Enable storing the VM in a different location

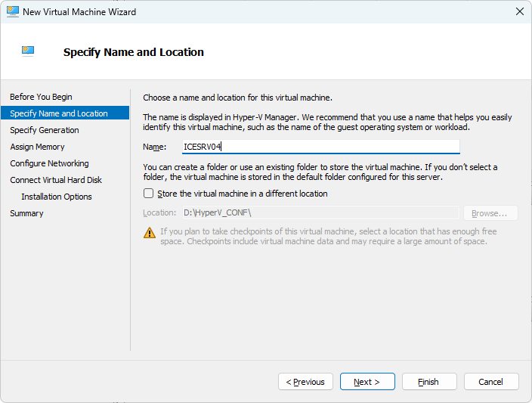pyautogui.click(x=148, y=194)
